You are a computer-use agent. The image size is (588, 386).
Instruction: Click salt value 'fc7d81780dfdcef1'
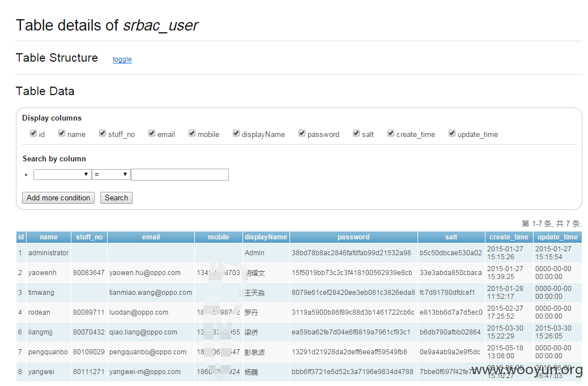coord(448,293)
